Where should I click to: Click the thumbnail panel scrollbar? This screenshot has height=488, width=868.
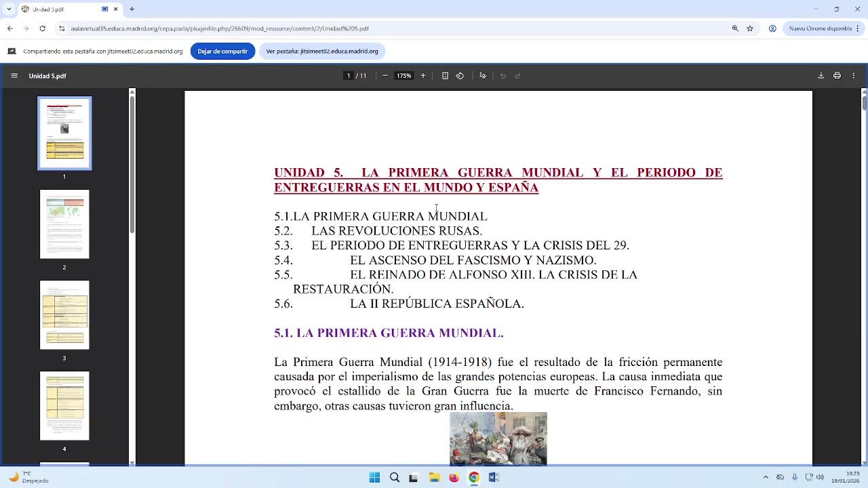click(132, 166)
